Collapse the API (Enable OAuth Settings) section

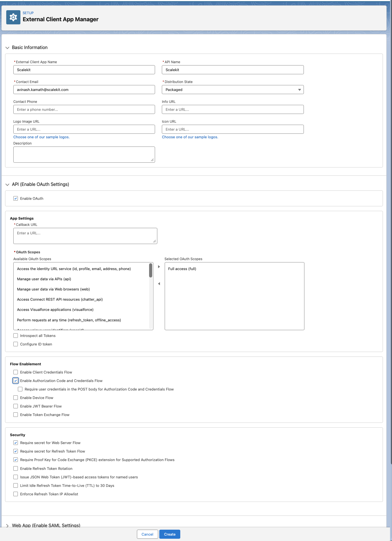point(7,184)
